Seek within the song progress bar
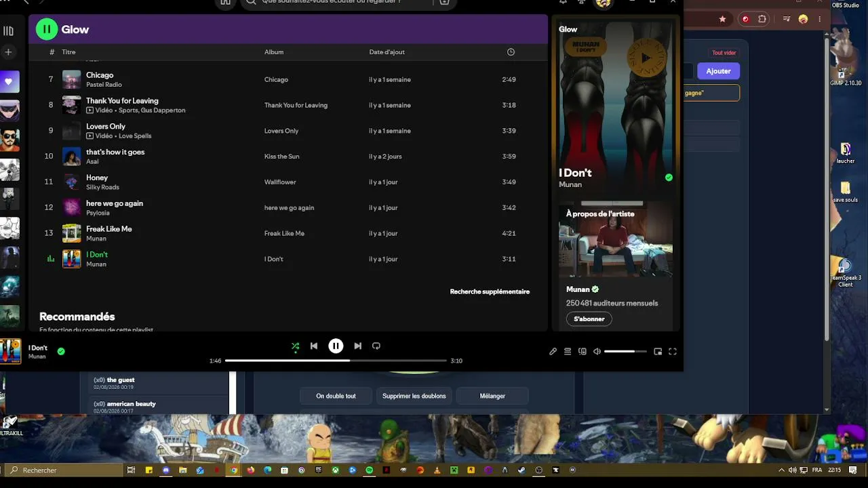The image size is (868, 488). pos(336,361)
